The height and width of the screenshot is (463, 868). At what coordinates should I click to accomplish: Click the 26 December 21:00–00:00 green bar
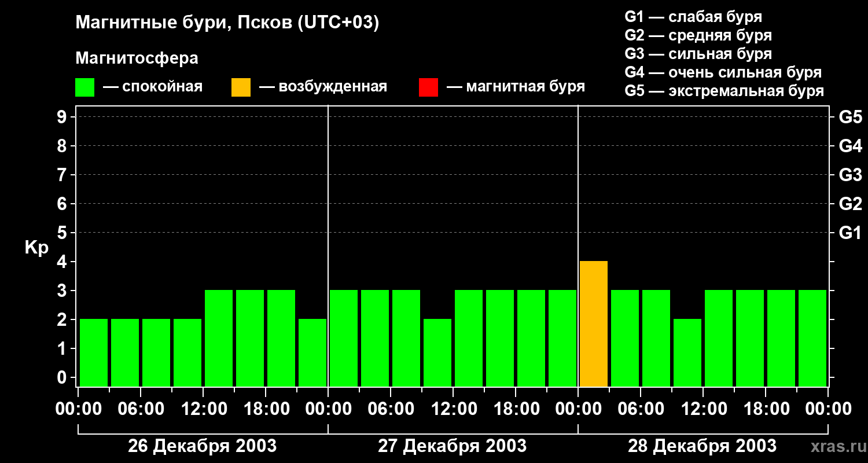312,353
